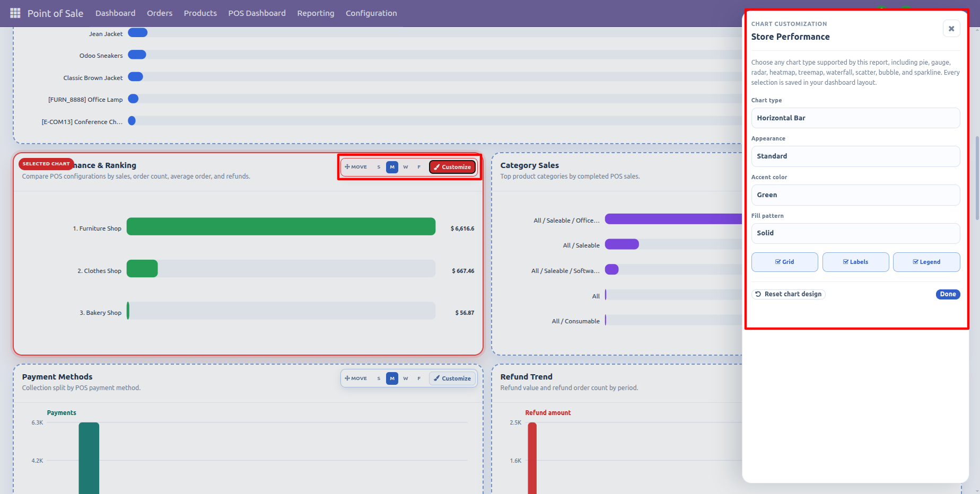Toggle the Grid checkbox
This screenshot has width=980, height=494.
point(784,262)
